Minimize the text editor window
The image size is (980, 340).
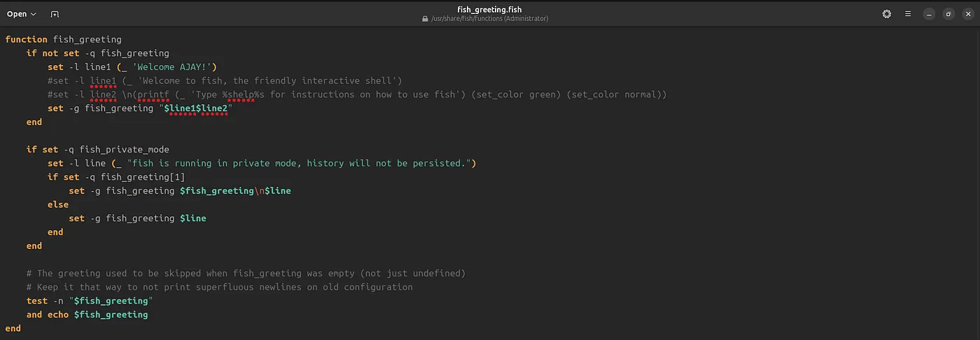point(929,14)
